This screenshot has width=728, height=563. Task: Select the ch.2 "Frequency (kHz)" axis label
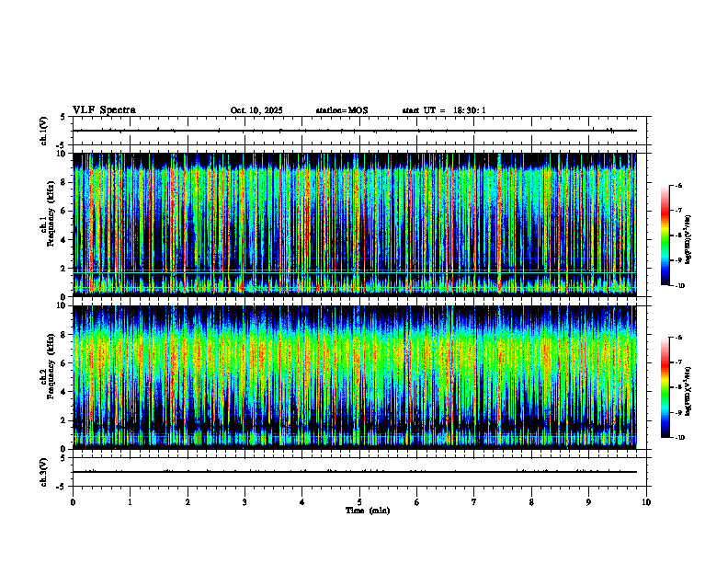click(x=51, y=365)
